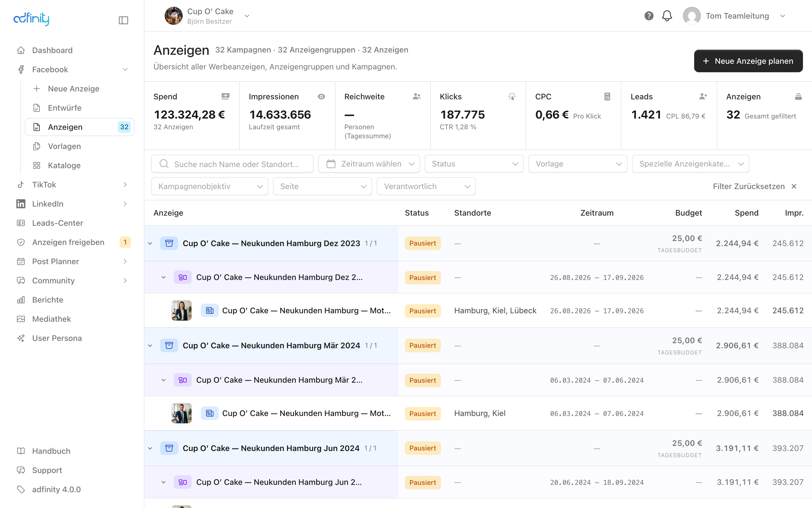Image resolution: width=812 pixels, height=508 pixels.
Task: Collapse the Neukunden Hamburg Jun 2... ad group
Action: coord(164,482)
